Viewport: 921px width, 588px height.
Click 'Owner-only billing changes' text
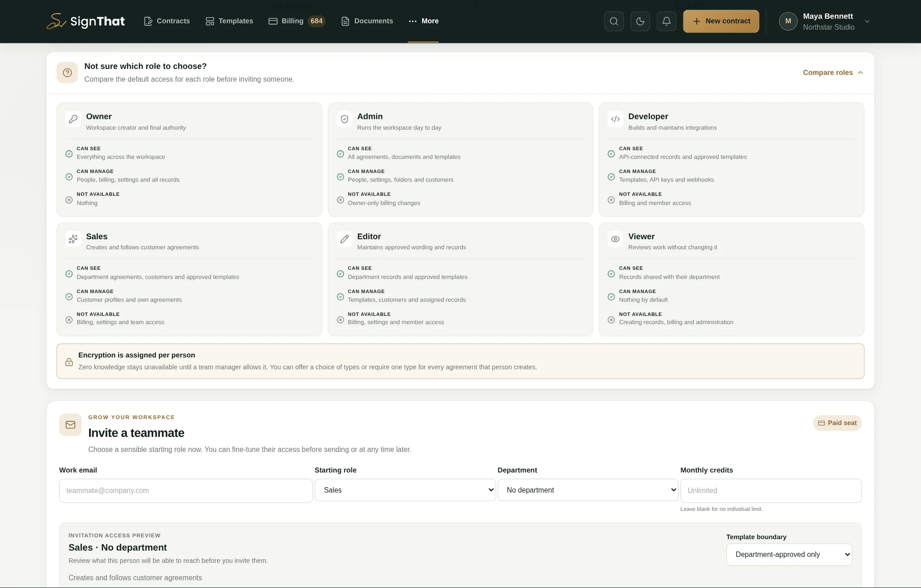point(384,203)
